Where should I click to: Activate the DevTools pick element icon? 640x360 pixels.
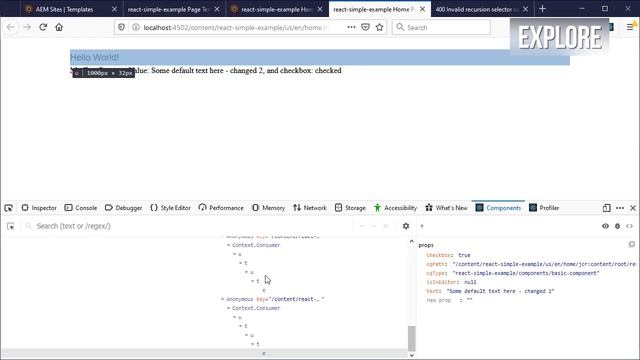click(9, 208)
